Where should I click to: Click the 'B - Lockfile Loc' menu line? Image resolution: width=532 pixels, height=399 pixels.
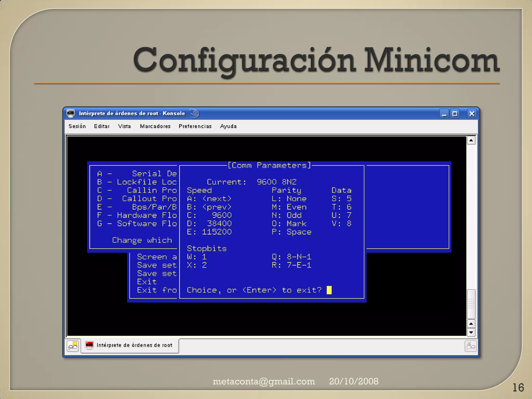(137, 182)
